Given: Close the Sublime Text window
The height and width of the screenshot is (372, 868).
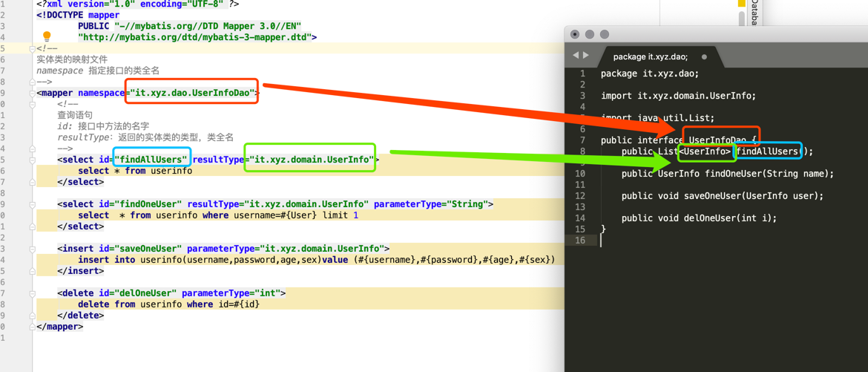Looking at the screenshot, I should click(x=575, y=34).
